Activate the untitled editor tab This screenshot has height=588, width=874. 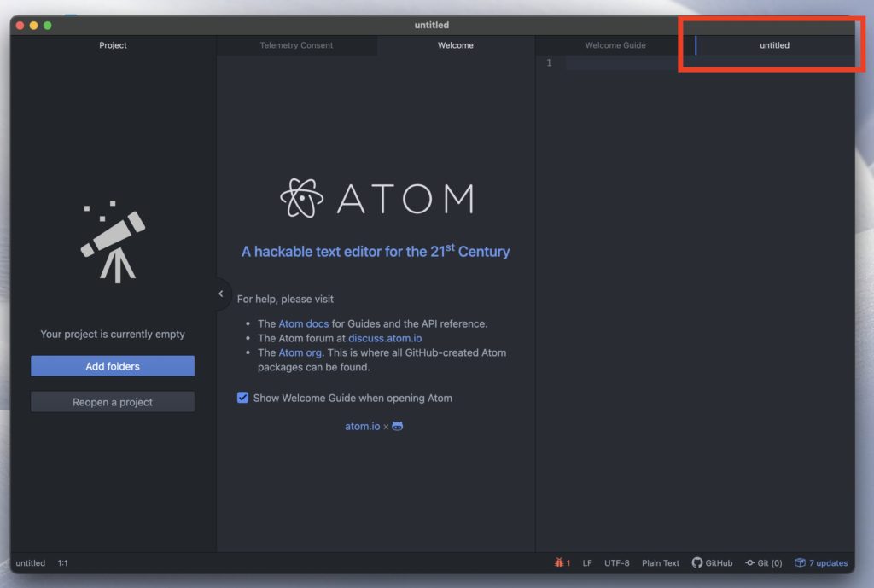tap(774, 45)
